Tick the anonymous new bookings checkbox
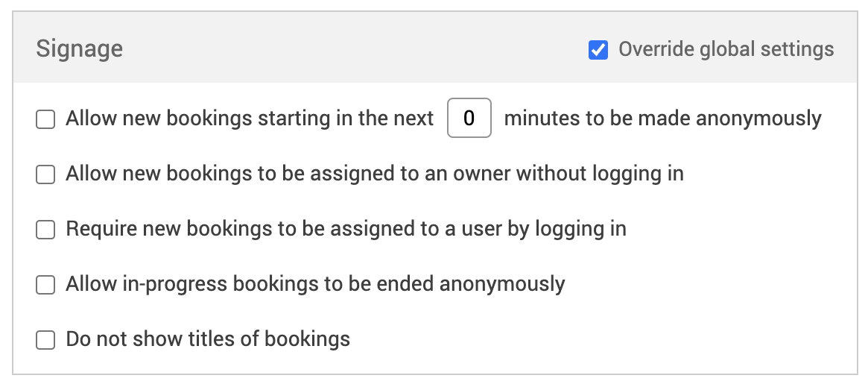This screenshot has height=387, width=868. pyautogui.click(x=46, y=119)
